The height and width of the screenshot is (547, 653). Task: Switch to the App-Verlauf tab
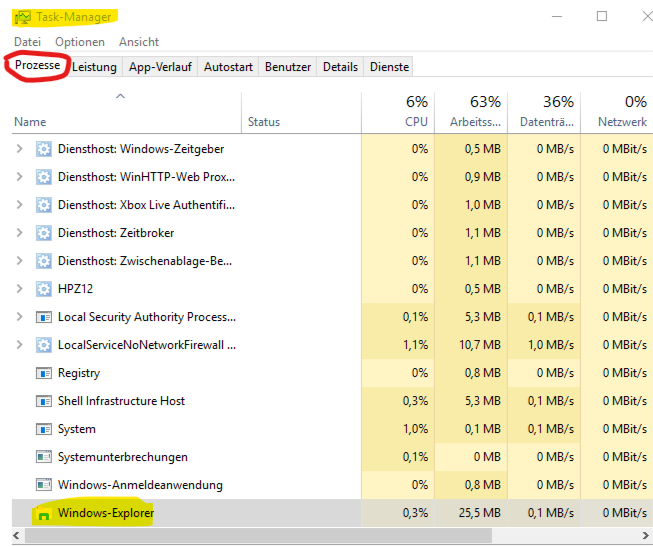tap(160, 67)
